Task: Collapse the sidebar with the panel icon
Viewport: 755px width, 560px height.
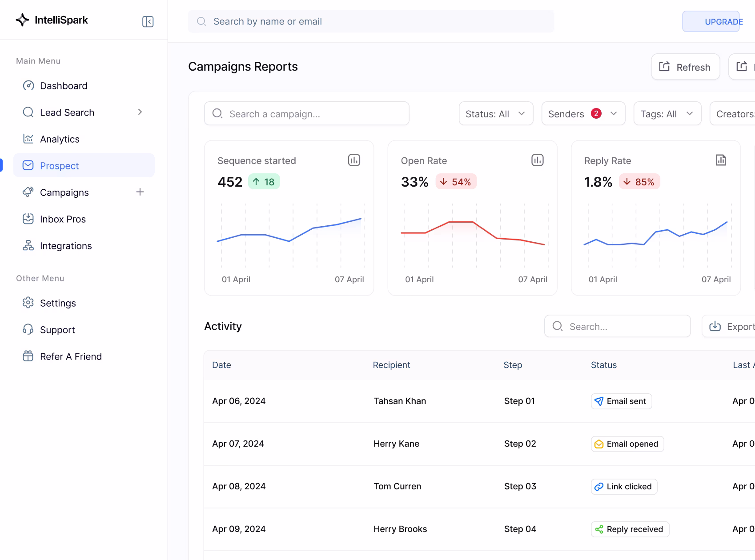Action: 148,21
